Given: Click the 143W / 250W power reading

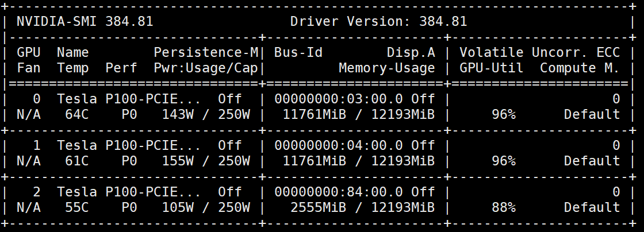Looking at the screenshot, I should click(x=206, y=114).
